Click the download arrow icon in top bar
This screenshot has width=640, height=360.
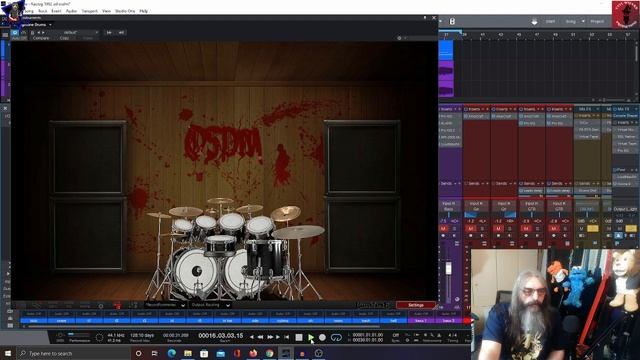point(534,22)
